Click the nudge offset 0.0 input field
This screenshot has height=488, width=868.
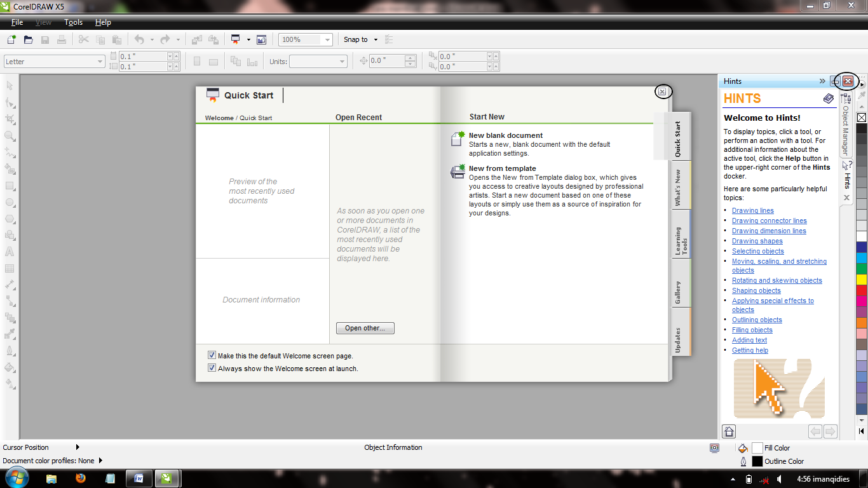pos(388,61)
